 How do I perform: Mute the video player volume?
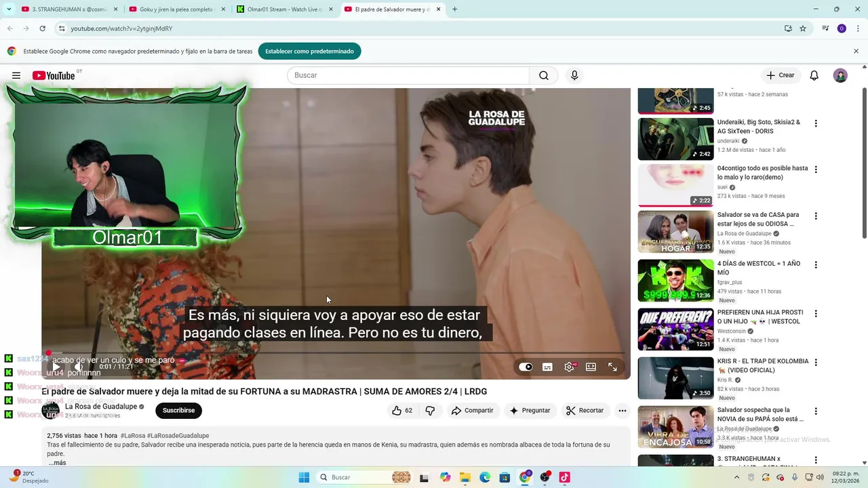tap(79, 367)
